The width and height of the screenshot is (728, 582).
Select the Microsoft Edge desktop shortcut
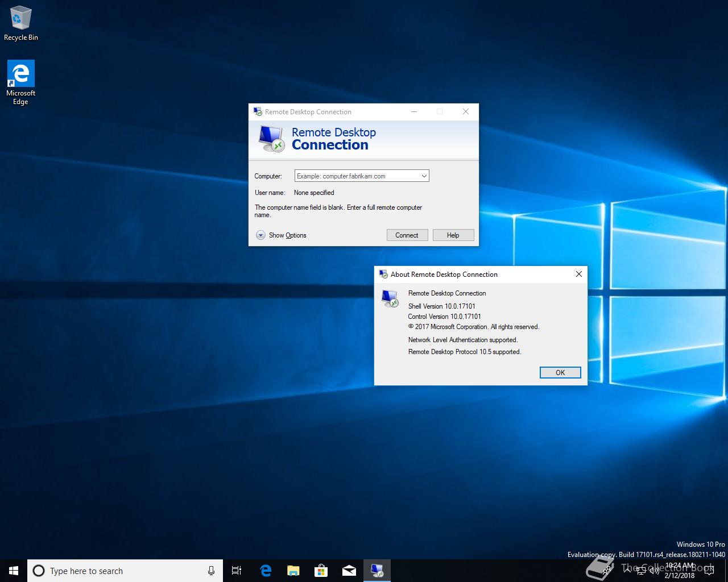point(20,82)
